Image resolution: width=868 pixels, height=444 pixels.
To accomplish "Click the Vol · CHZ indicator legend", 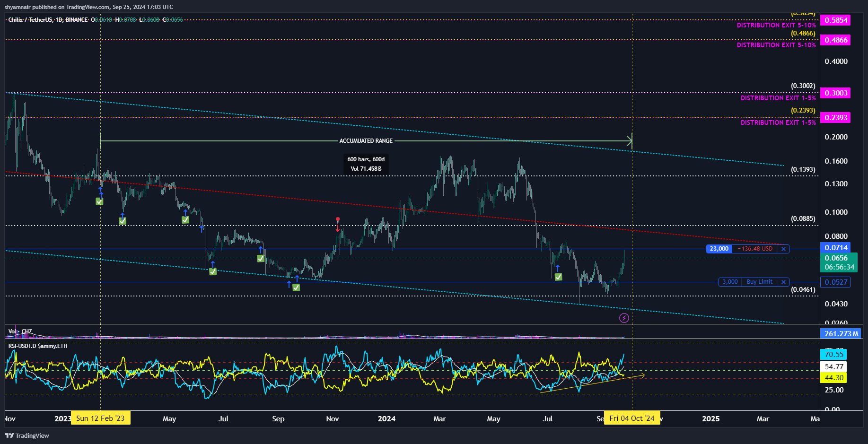I will (x=20, y=331).
